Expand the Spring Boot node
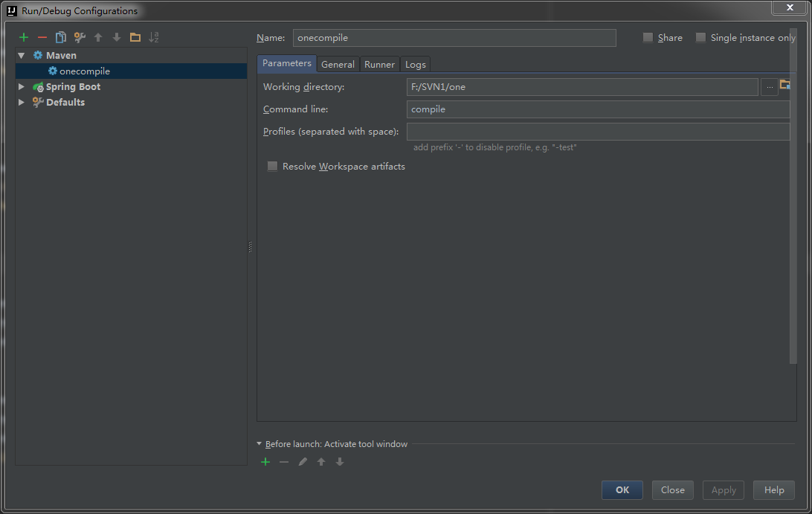 pyautogui.click(x=22, y=87)
